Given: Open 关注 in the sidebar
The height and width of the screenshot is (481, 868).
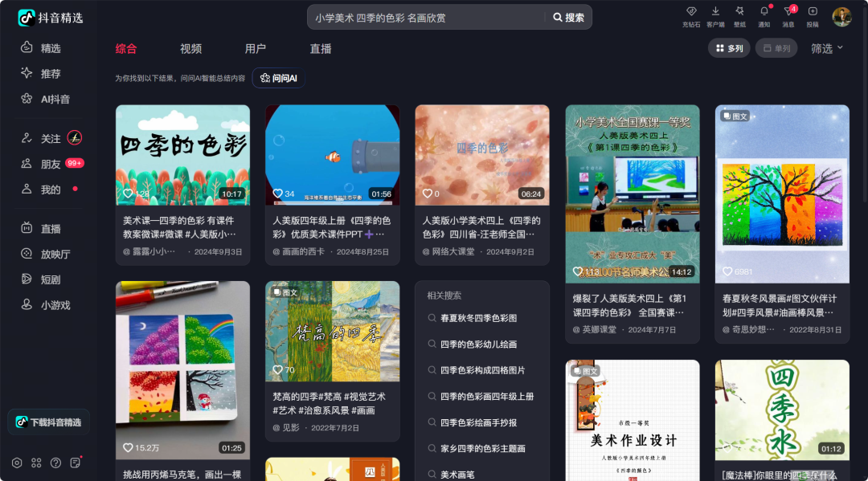Looking at the screenshot, I should 41,138.
